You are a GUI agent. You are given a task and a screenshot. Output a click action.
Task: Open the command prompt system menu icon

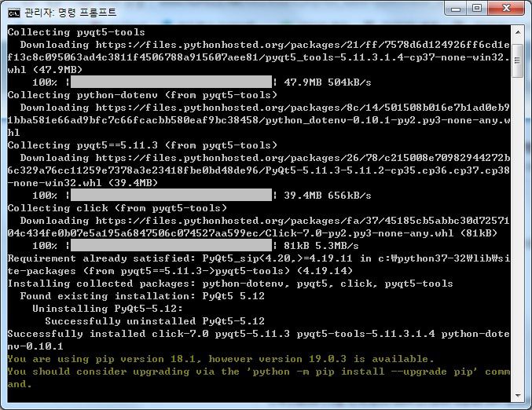[x=14, y=13]
